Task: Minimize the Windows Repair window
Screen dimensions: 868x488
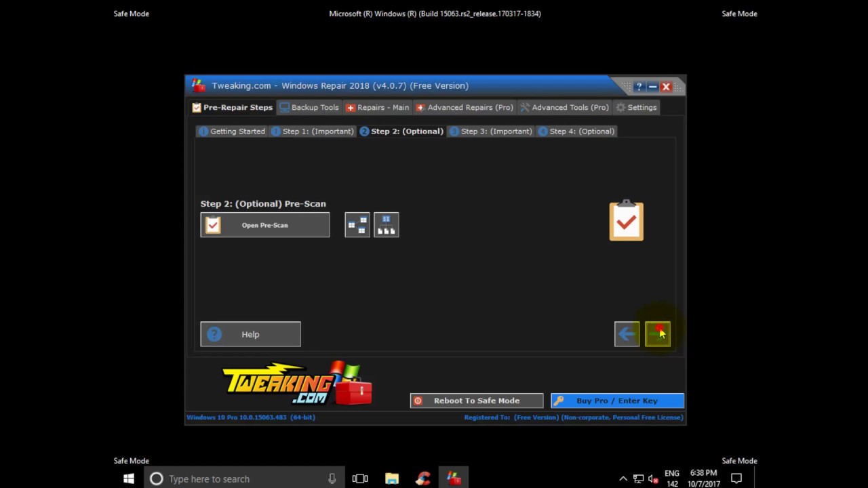Action: click(x=652, y=87)
